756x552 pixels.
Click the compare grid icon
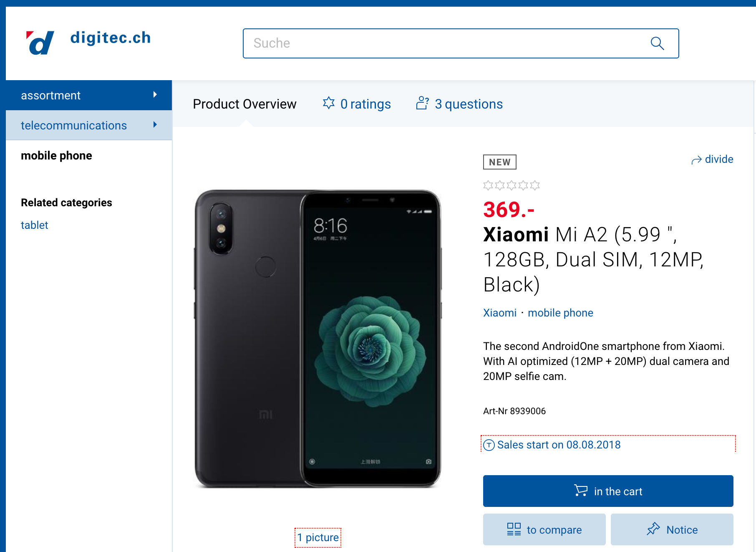[514, 529]
